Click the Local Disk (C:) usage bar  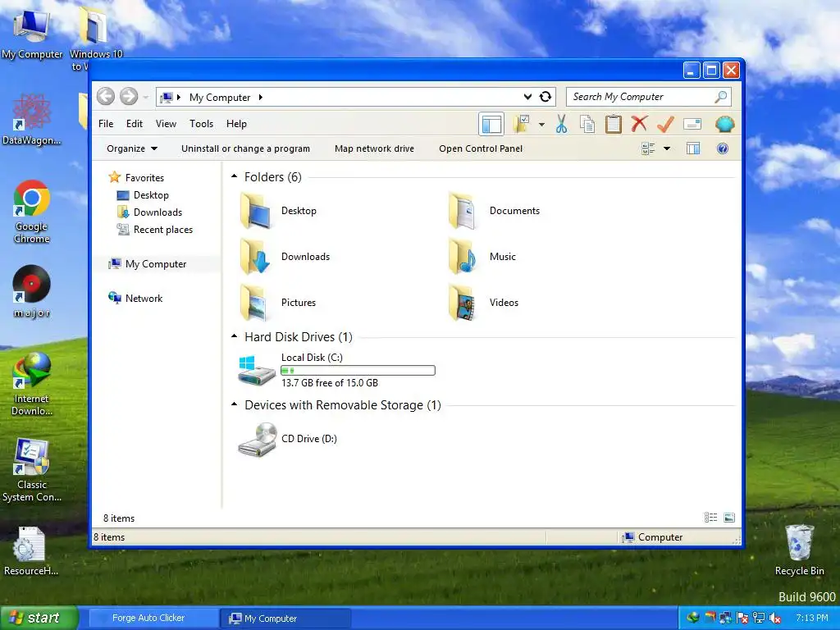point(358,370)
